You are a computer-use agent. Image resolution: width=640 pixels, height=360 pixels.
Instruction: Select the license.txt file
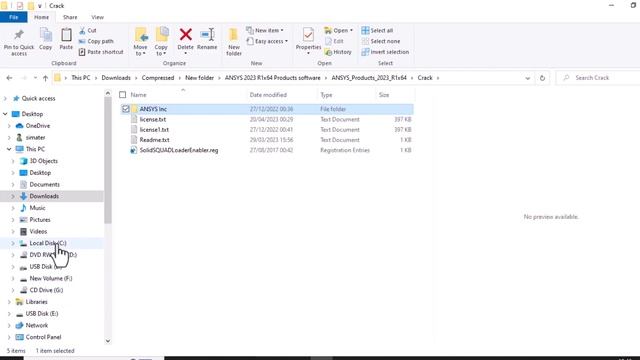coord(153,119)
